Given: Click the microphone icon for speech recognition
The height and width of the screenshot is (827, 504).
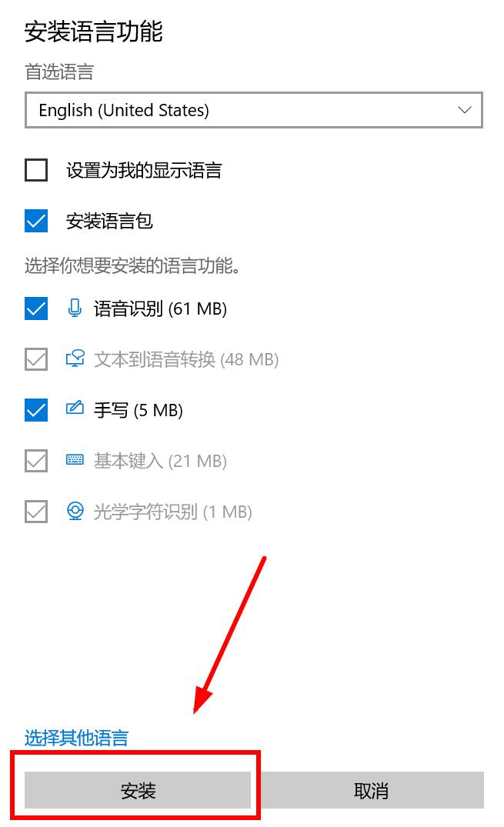Looking at the screenshot, I should [75, 308].
